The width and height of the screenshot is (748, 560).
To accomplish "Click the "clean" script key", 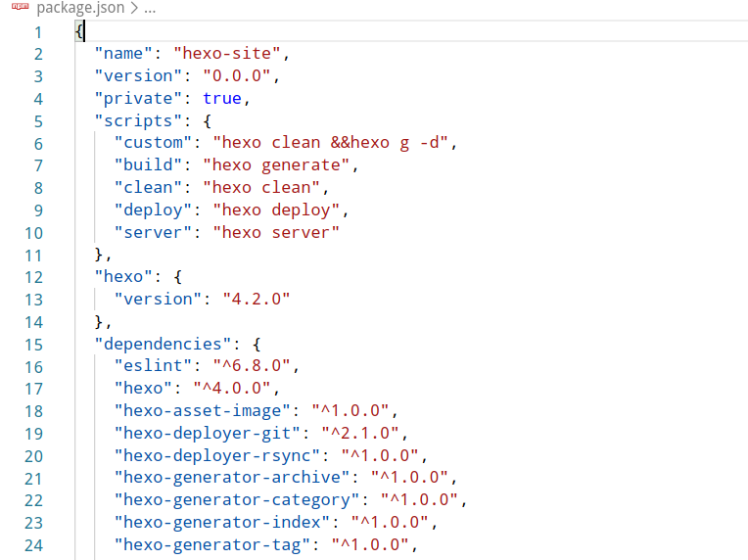I will click(x=148, y=187).
